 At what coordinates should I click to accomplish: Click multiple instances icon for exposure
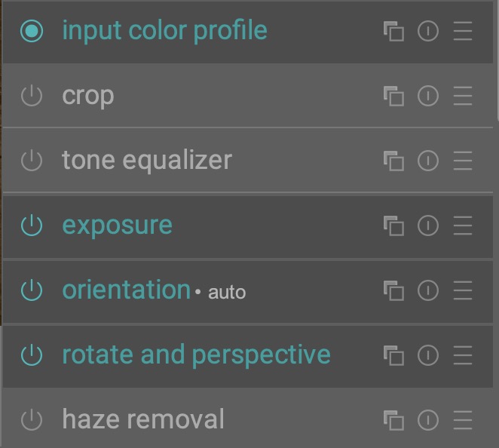[x=393, y=226]
